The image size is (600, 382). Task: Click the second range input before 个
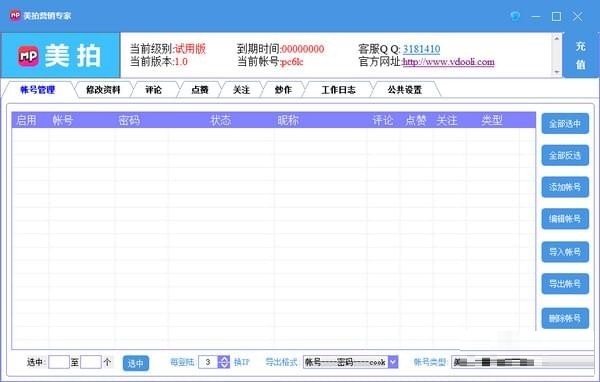click(91, 362)
